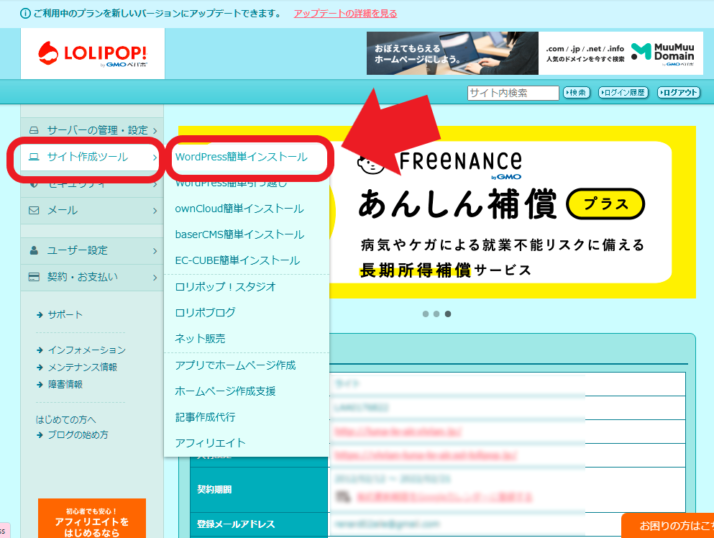Screen dimensions: 714x538
Task: Open 契約・お支払い sidebar menu
Action: click(x=92, y=277)
